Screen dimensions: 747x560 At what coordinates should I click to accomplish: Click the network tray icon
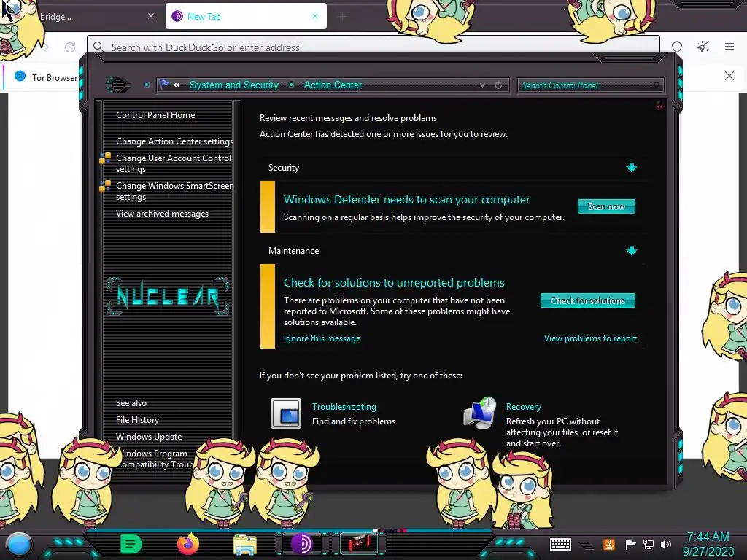(x=648, y=544)
